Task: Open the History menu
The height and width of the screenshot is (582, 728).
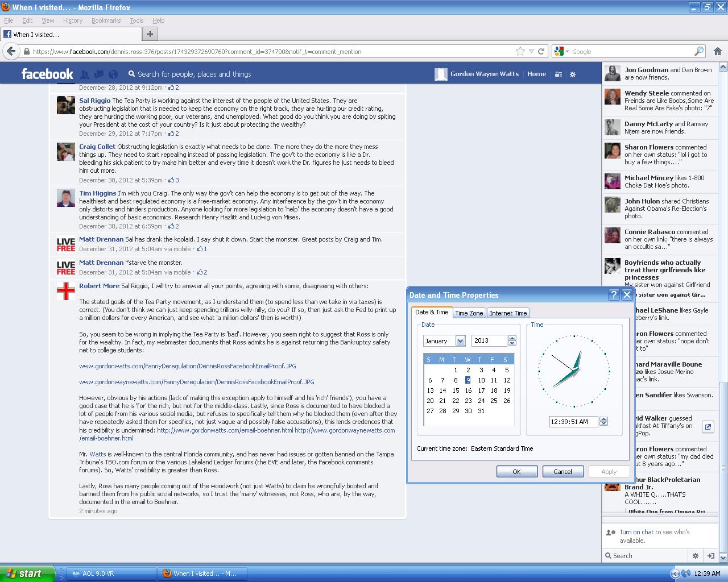Action: point(73,20)
